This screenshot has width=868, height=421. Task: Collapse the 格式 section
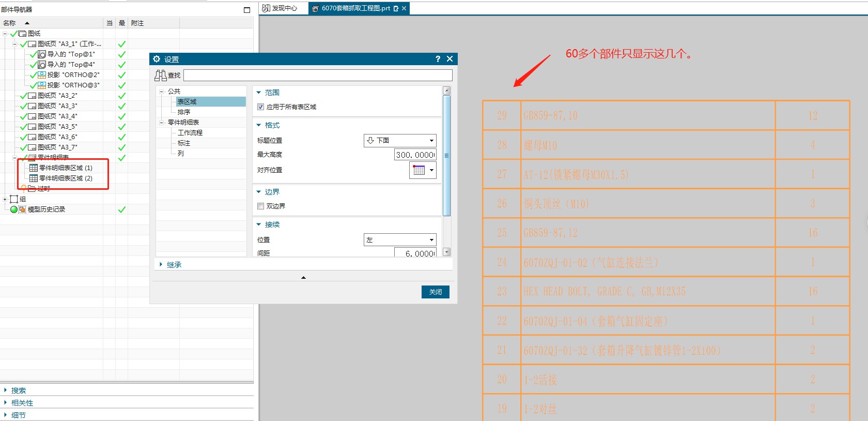tap(259, 125)
